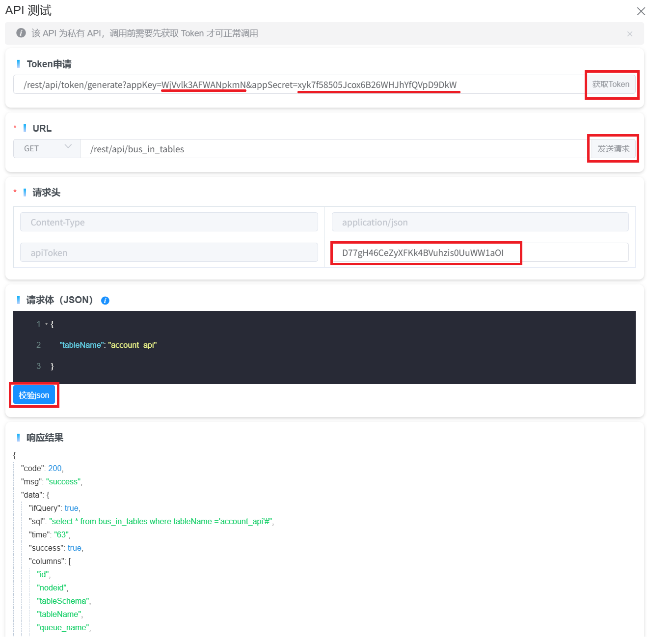
Task: Click the sql value in response result
Action: (x=161, y=521)
